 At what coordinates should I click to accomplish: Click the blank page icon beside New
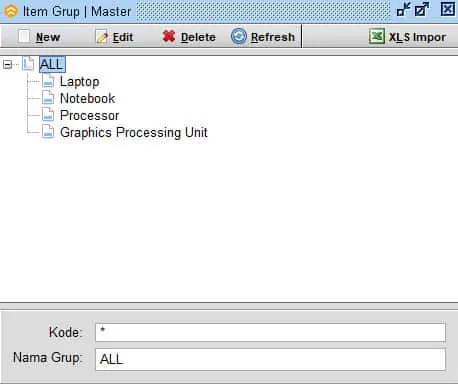click(24, 36)
